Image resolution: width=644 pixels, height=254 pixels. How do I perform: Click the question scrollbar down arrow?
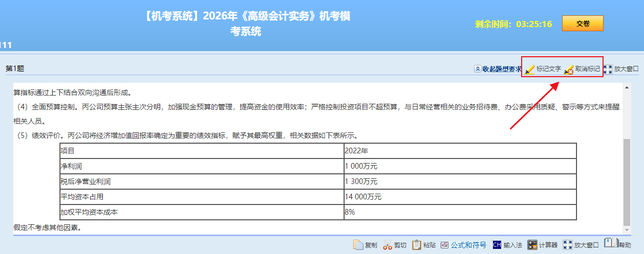[x=627, y=231]
